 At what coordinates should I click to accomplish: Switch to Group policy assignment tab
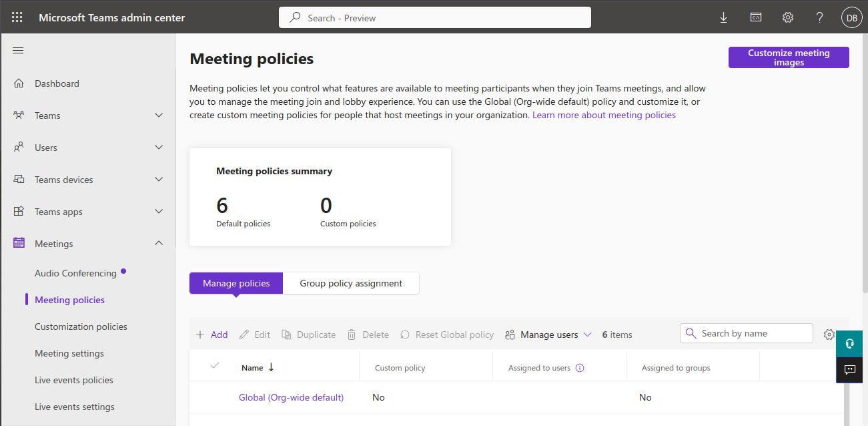(351, 283)
